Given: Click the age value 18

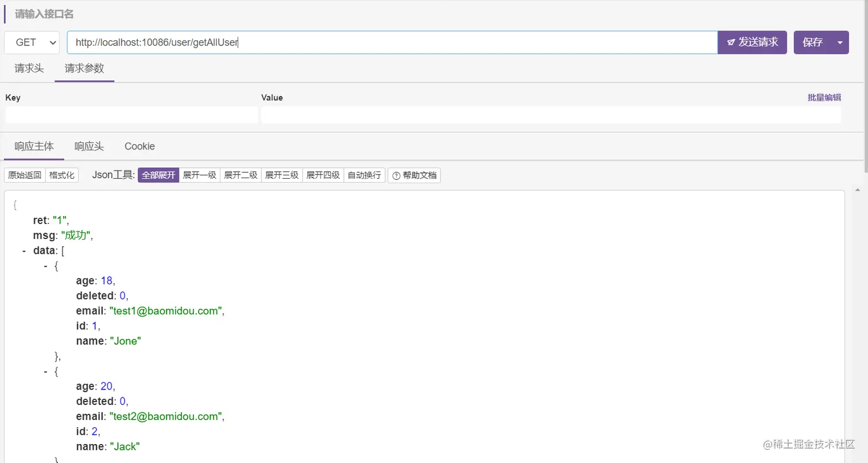Looking at the screenshot, I should (x=106, y=281).
